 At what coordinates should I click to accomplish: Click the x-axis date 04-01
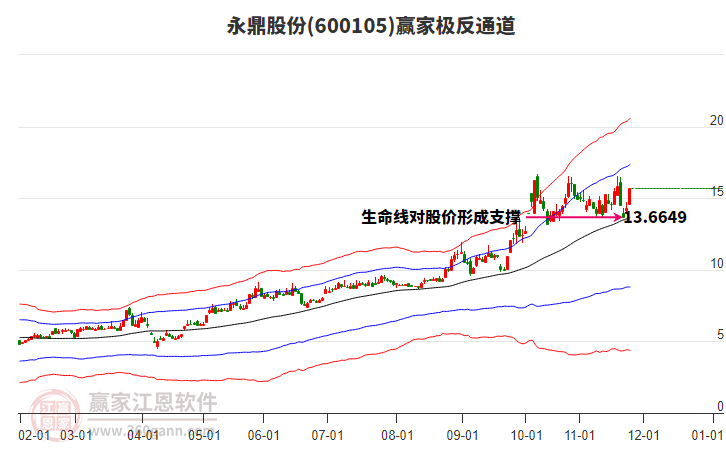coord(143,436)
